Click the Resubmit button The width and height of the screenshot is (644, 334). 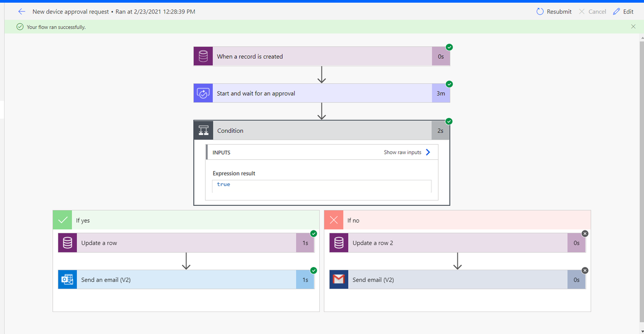(554, 11)
